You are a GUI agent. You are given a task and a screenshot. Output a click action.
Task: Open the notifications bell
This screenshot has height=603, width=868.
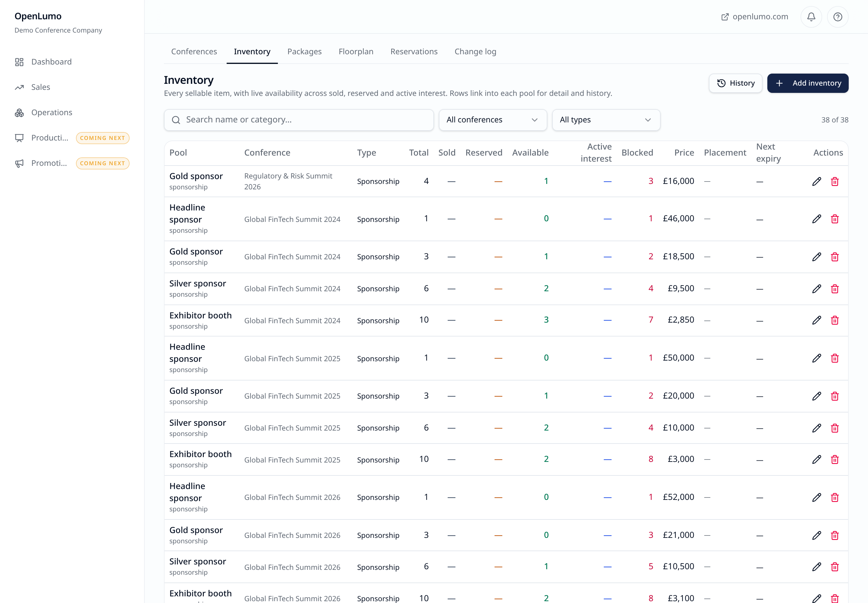(811, 17)
